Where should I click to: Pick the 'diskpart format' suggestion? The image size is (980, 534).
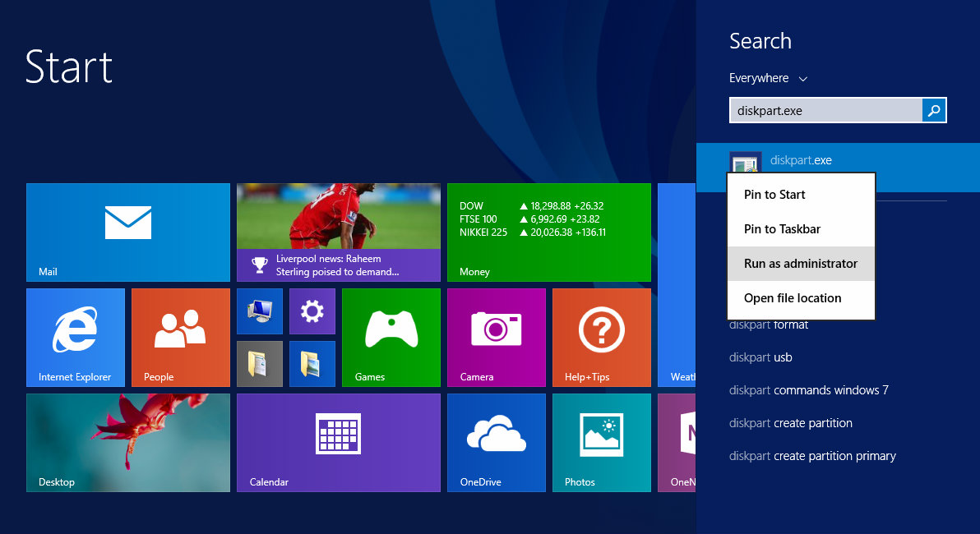(x=768, y=325)
